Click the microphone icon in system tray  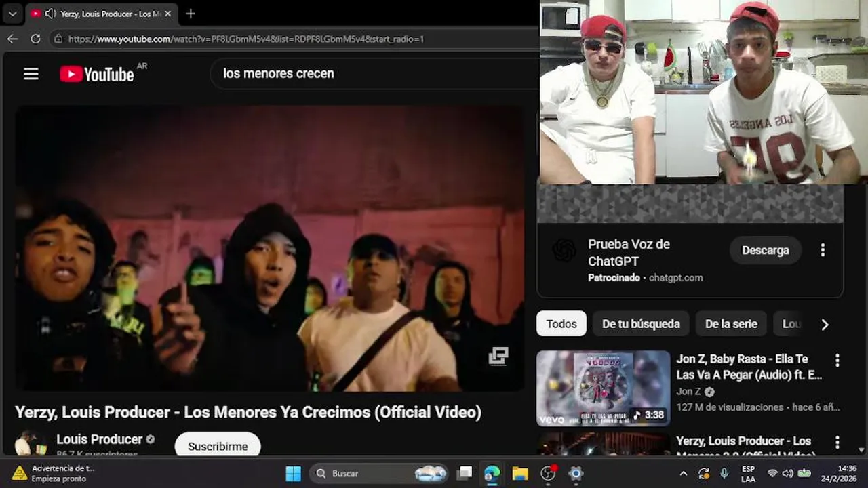724,473
